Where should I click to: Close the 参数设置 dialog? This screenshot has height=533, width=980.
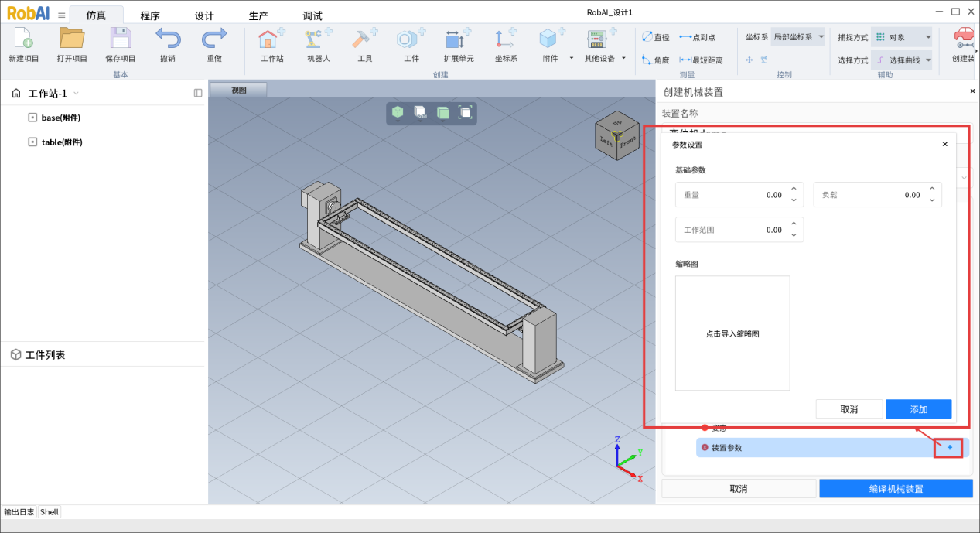pyautogui.click(x=944, y=144)
